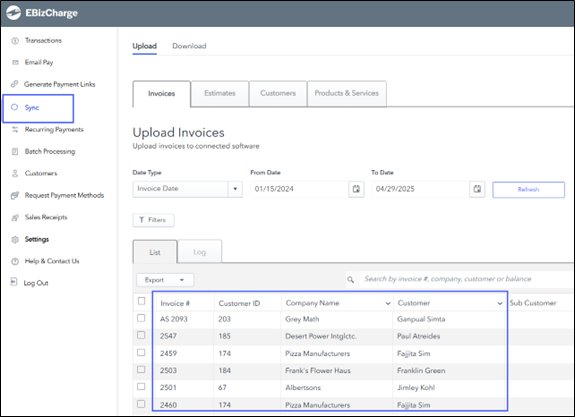Screen dimensions: 575x417
Task: Click the Batch Processing document icon
Action: (15, 151)
